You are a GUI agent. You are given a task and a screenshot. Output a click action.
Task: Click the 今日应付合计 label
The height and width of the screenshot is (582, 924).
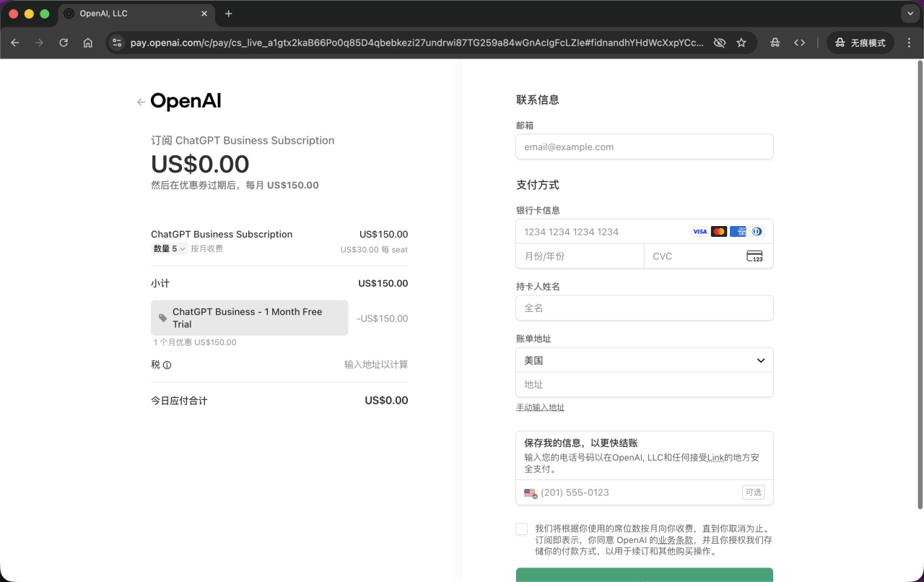tap(179, 401)
